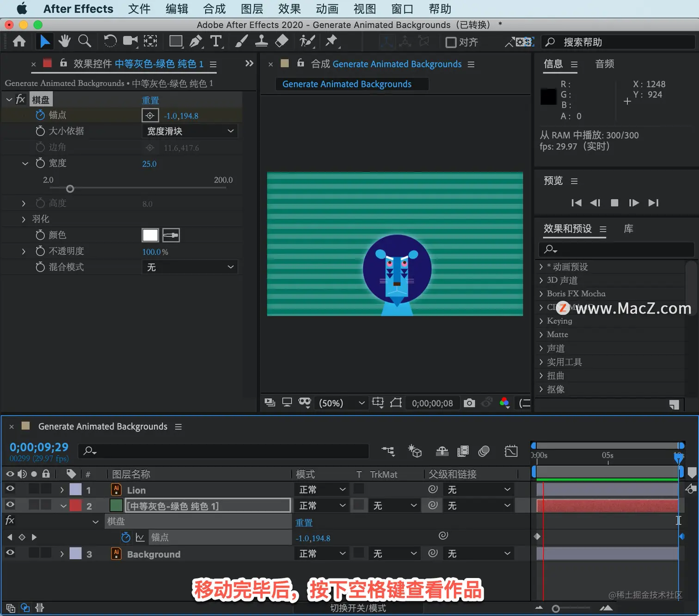The image size is (699, 616).
Task: Open the graph editor icon in timeline
Action: tap(511, 451)
